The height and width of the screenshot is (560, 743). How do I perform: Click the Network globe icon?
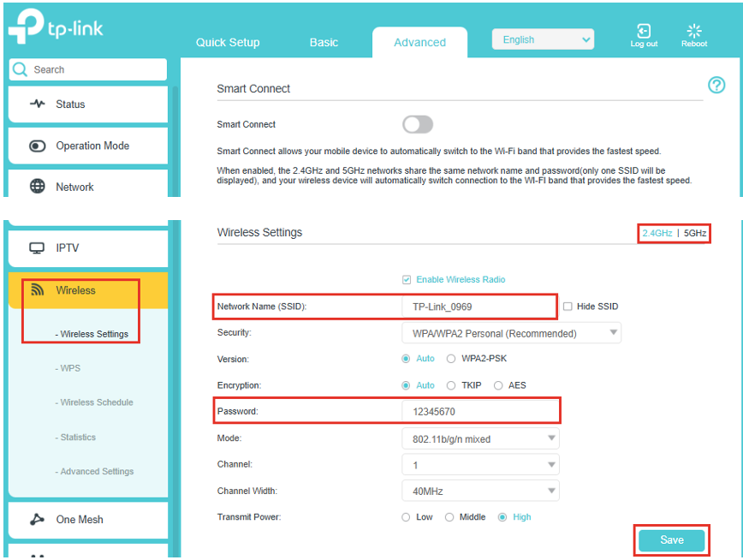click(x=37, y=187)
